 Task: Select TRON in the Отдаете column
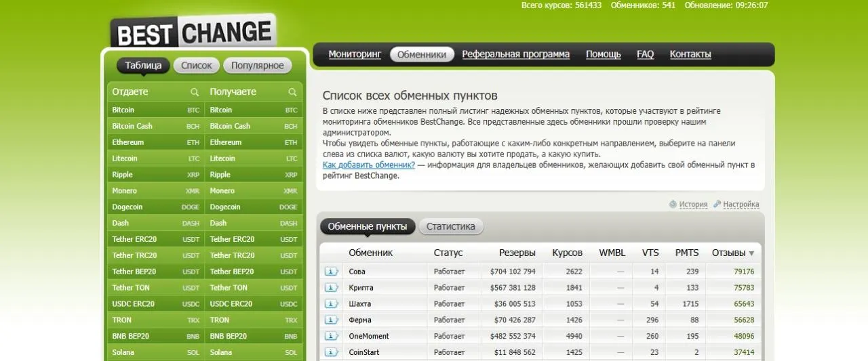click(156, 320)
